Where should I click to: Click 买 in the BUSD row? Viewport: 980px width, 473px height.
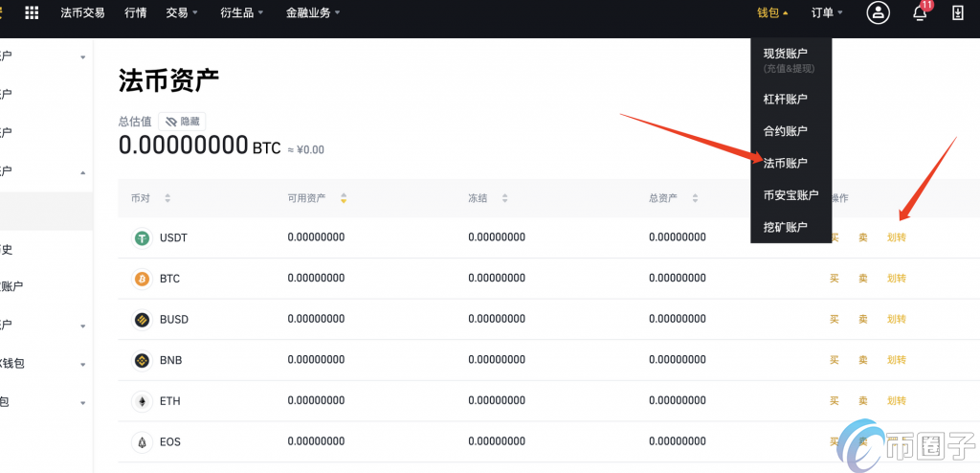[x=835, y=320]
